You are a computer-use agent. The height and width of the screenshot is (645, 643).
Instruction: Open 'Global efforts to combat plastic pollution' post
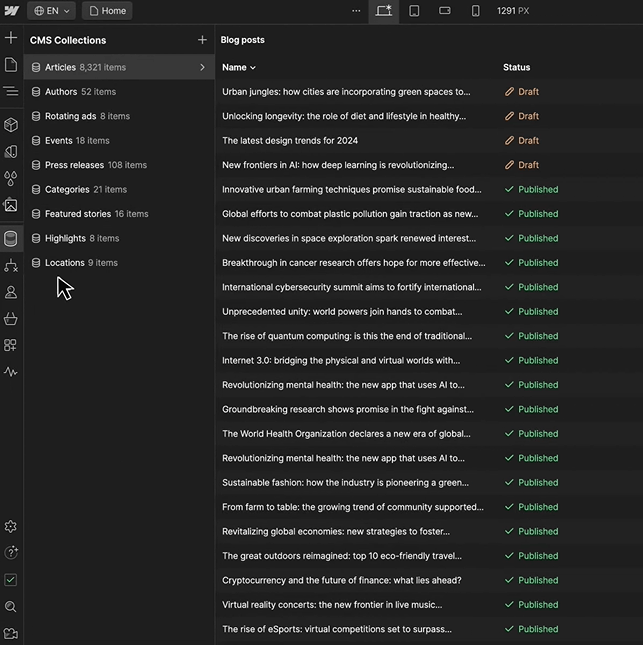[350, 214]
